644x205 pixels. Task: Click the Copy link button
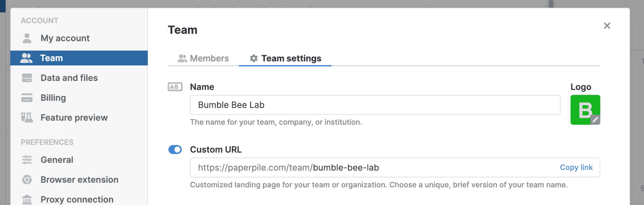(x=576, y=168)
